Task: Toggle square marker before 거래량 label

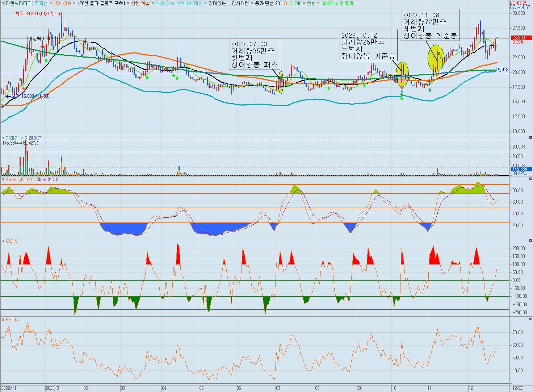Action: (3, 138)
